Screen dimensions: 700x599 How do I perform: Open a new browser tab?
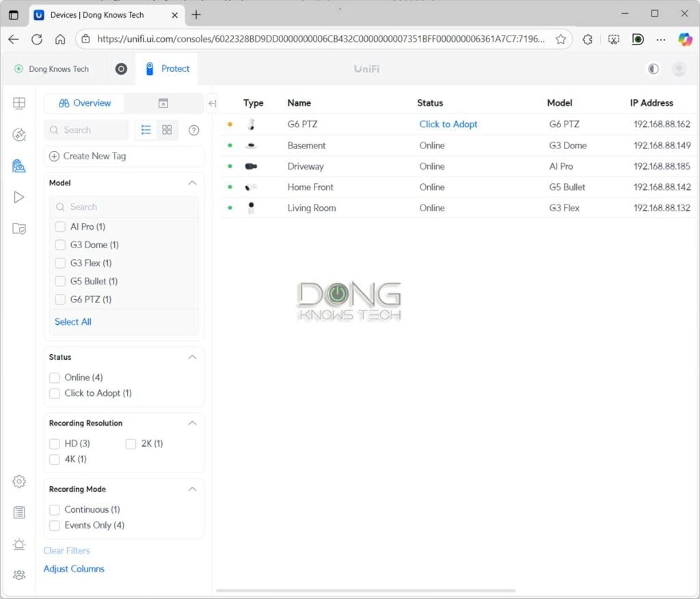[x=196, y=15]
